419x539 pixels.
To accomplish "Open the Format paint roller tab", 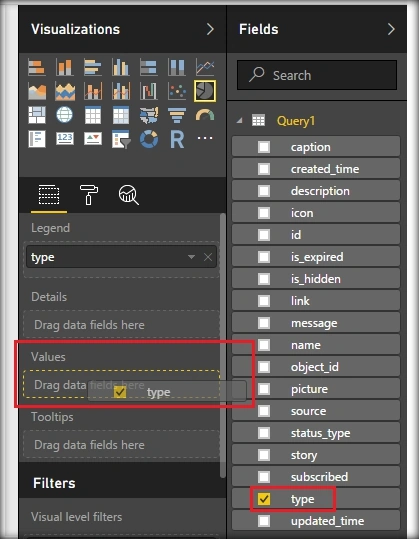I will click(89, 195).
